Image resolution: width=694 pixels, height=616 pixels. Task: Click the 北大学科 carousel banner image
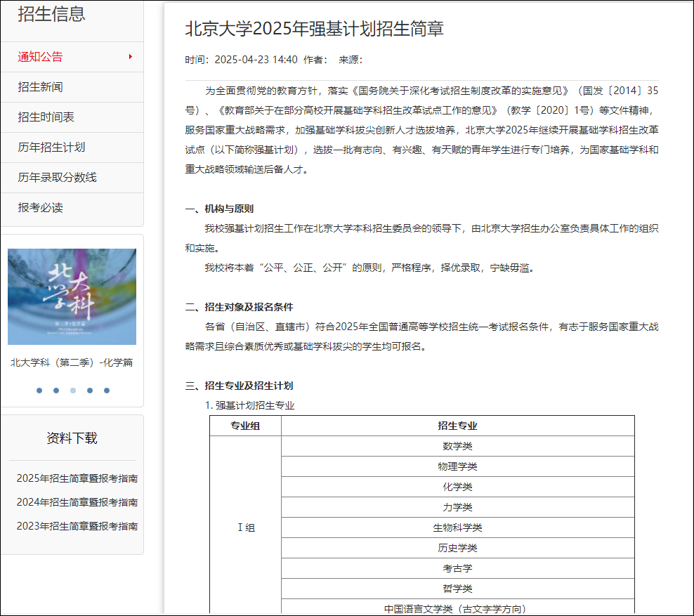(x=72, y=296)
